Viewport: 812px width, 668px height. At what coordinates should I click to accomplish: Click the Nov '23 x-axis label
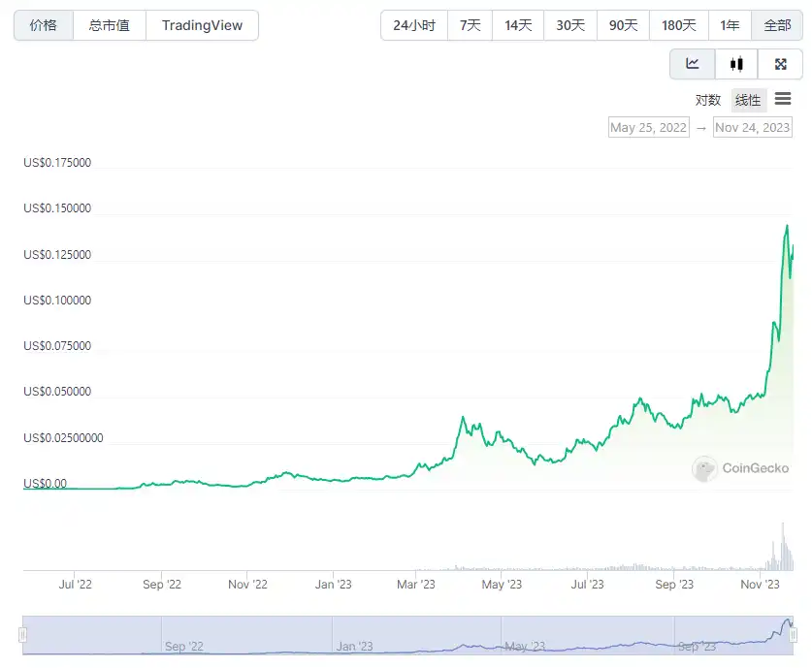pos(760,585)
